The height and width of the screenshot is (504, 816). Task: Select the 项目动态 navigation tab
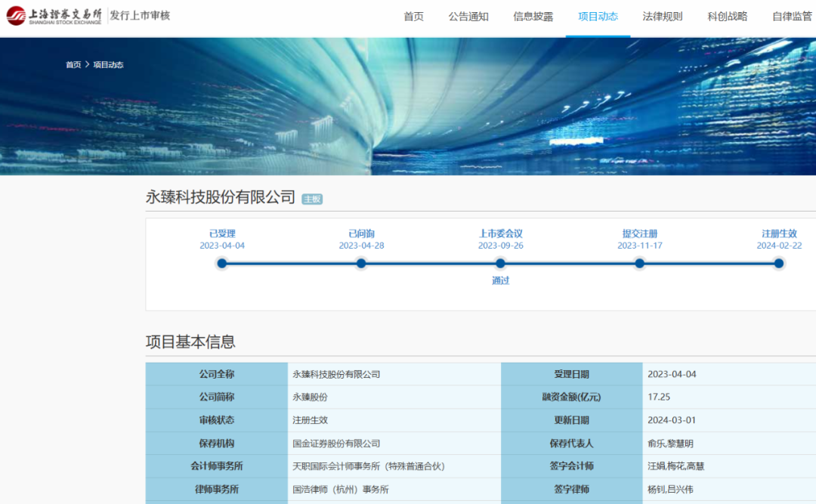[598, 17]
